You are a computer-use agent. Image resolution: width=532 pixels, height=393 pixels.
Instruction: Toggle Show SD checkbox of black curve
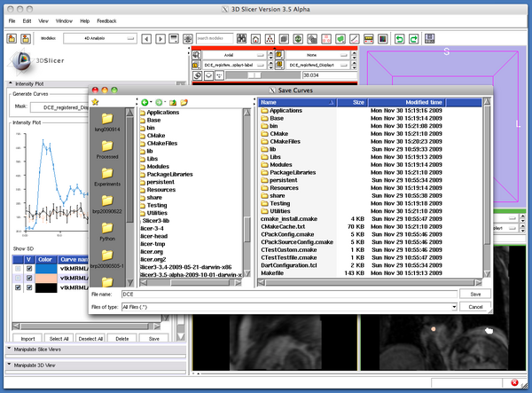coord(17,288)
